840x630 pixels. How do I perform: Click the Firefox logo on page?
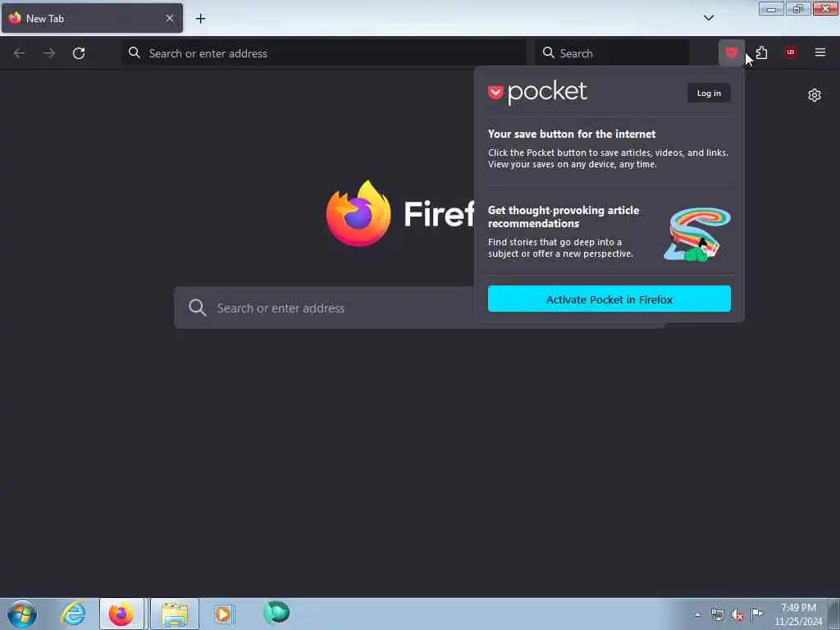click(358, 213)
